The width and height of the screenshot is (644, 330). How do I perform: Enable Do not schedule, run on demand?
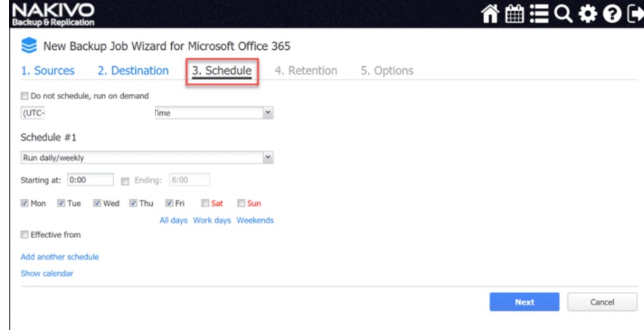(x=25, y=96)
